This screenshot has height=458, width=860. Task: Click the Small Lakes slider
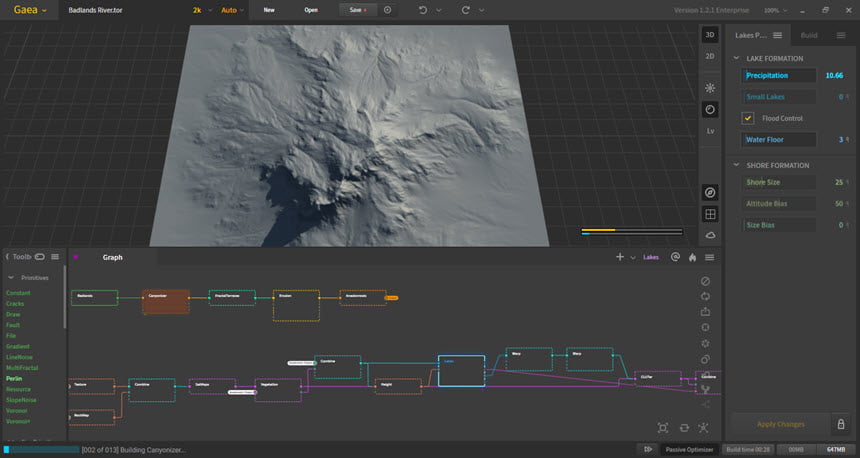(x=779, y=97)
